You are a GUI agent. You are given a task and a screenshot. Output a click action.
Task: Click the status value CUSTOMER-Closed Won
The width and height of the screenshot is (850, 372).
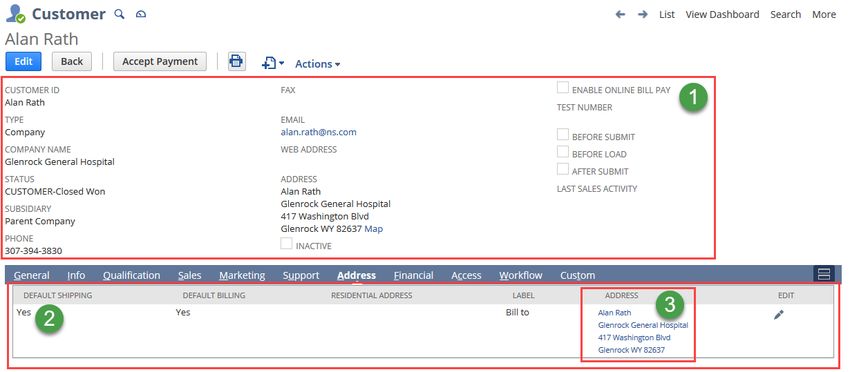(x=55, y=191)
